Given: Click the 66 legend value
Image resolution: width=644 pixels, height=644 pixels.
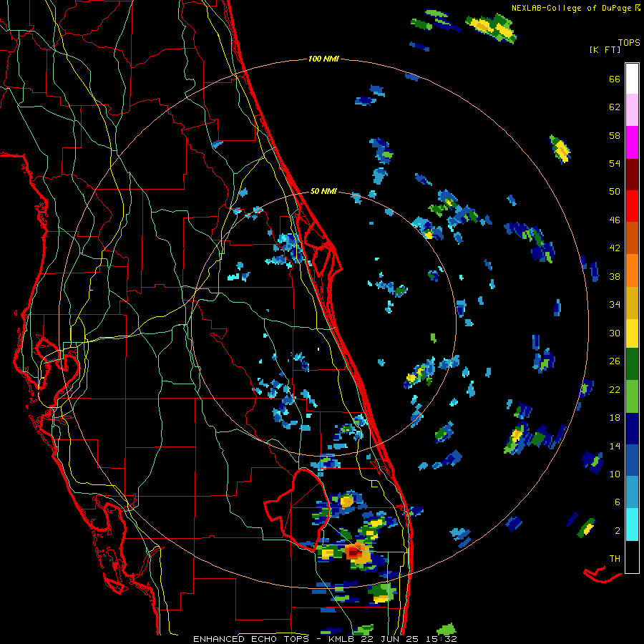Looking at the screenshot, I should pos(615,79).
